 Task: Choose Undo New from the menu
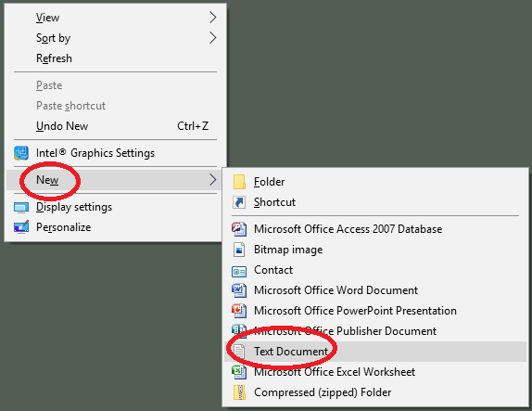click(114, 126)
